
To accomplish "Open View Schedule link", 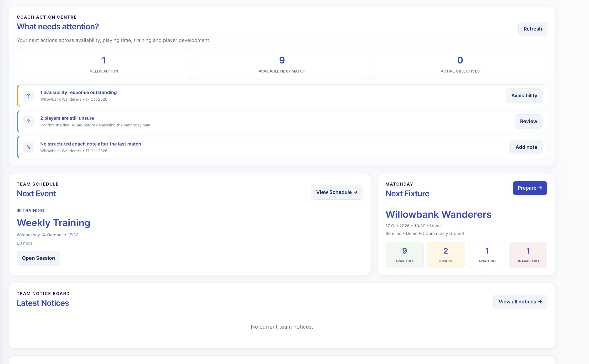I will click(x=337, y=192).
